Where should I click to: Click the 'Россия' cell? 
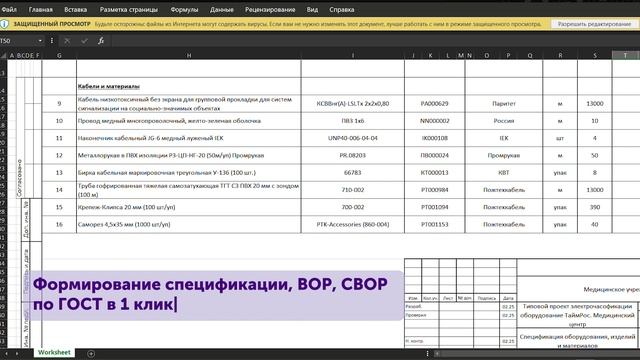click(x=504, y=121)
